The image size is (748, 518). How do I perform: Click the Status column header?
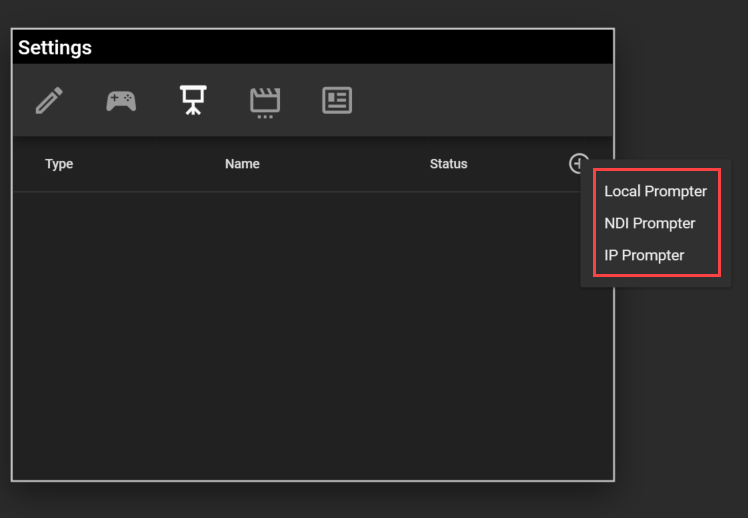tap(448, 164)
